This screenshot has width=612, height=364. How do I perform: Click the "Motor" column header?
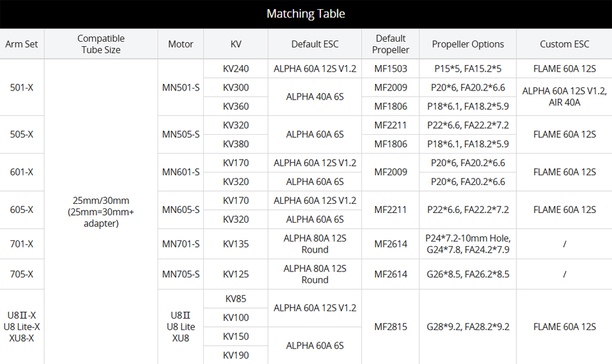tap(180, 44)
